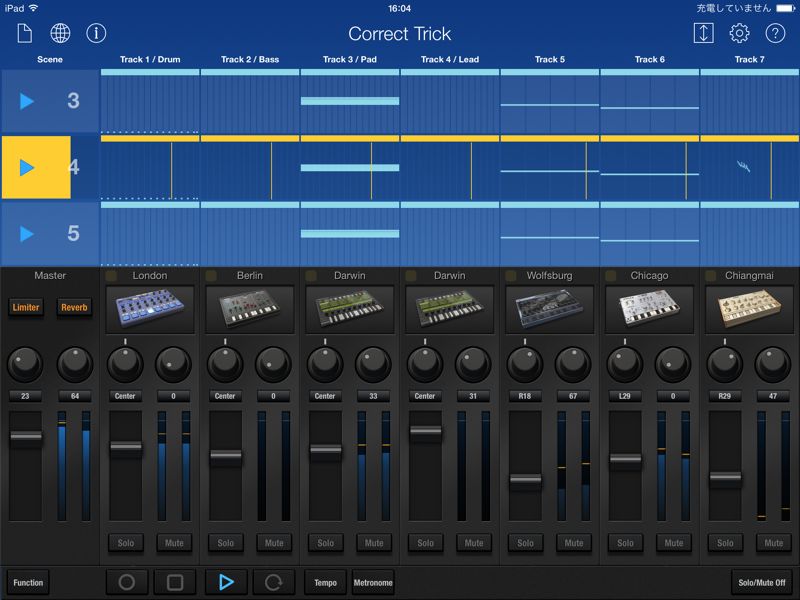Click the London volume fader handle
Viewport: 800px width, 600px height.
pyautogui.click(x=126, y=447)
